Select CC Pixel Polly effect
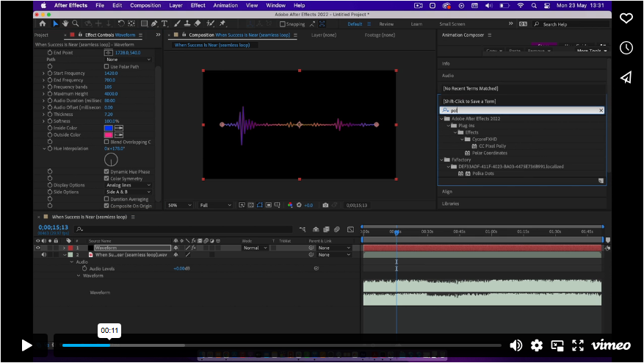644x363 pixels. (492, 146)
